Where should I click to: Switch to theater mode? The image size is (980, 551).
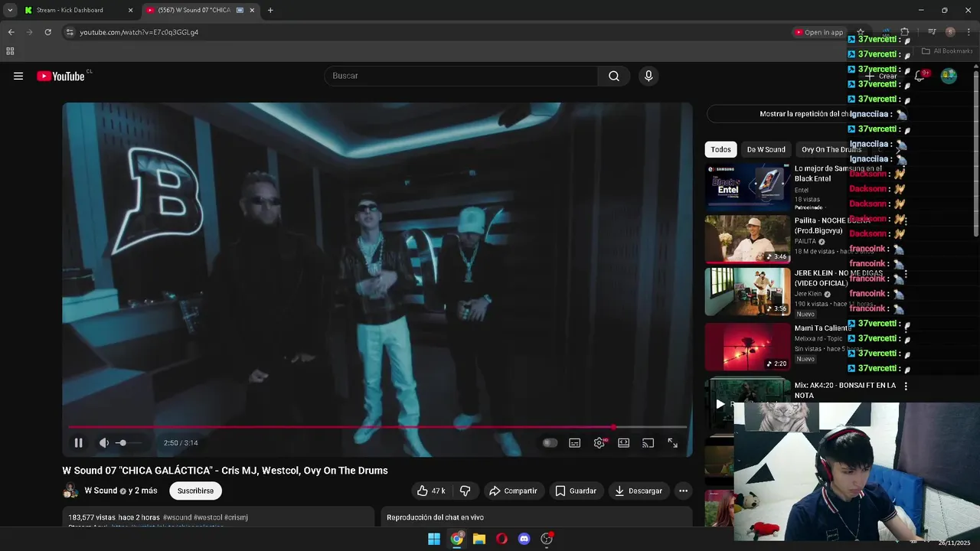click(x=624, y=442)
